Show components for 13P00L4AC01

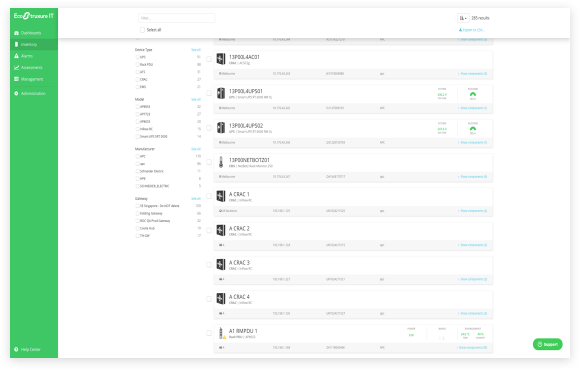click(x=472, y=74)
